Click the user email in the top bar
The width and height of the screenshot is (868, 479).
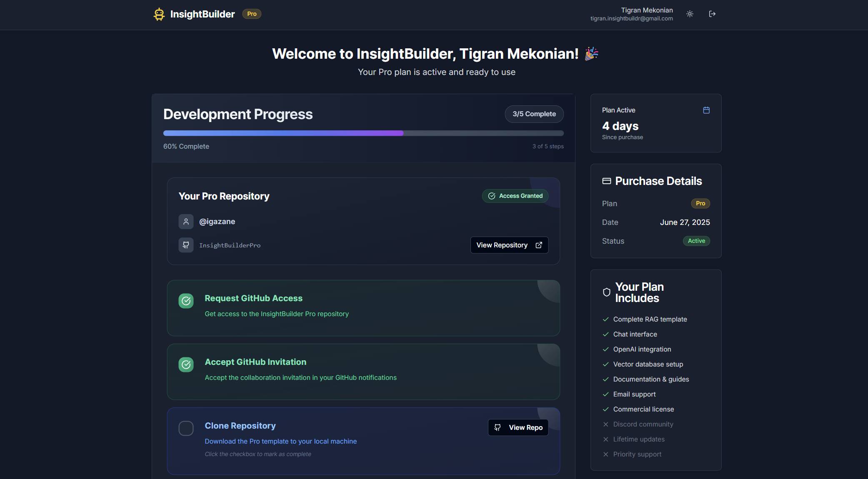(632, 18)
